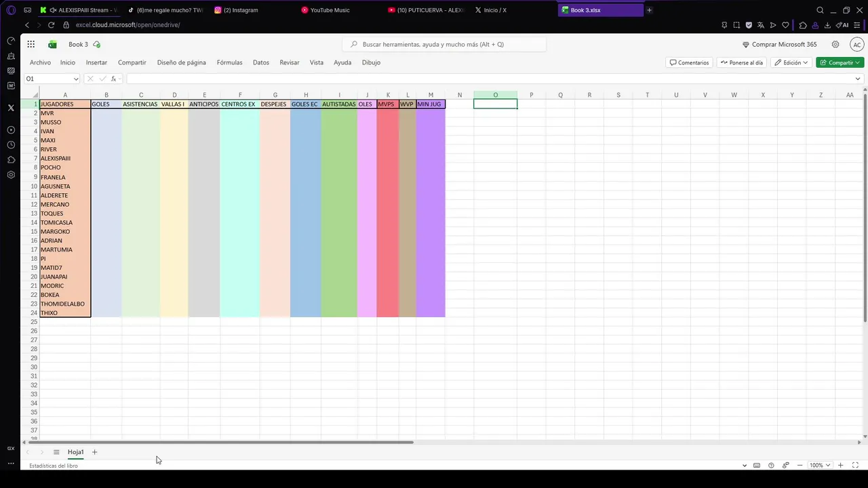
Task: Click the formula bar fx insert function icon
Action: [114, 79]
